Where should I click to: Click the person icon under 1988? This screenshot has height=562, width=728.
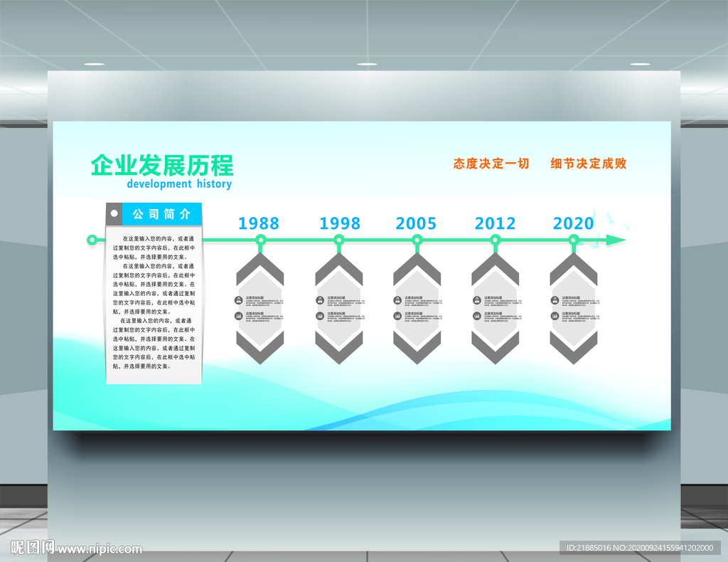pyautogui.click(x=239, y=300)
